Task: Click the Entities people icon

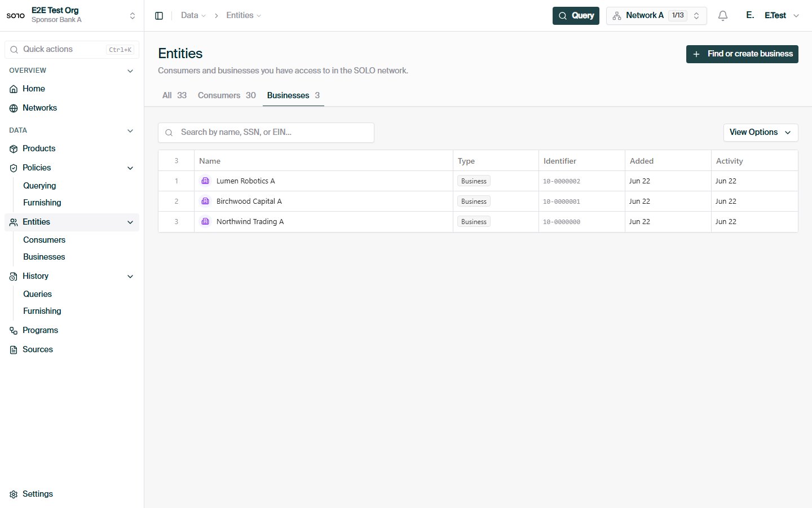Action: tap(14, 222)
